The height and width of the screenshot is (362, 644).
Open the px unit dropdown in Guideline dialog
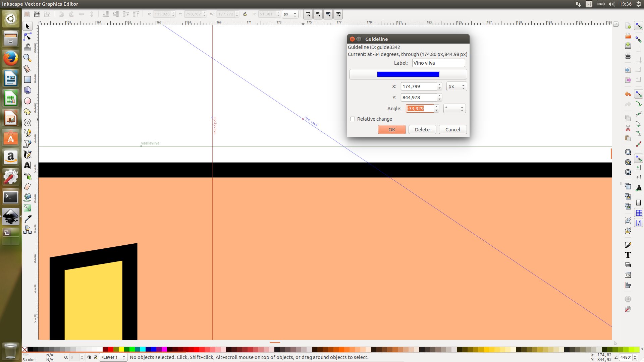[457, 86]
